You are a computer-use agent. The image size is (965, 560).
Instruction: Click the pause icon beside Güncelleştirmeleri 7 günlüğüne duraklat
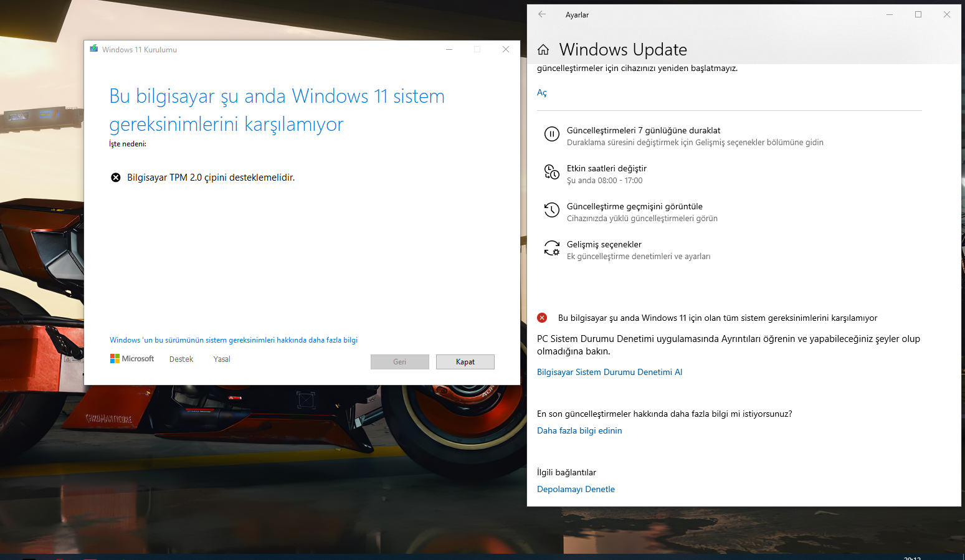552,134
